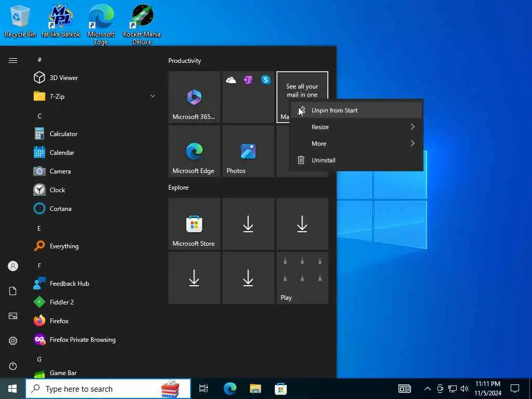Open the user account icon in Start sidebar
The image size is (532, 399).
pyautogui.click(x=13, y=266)
